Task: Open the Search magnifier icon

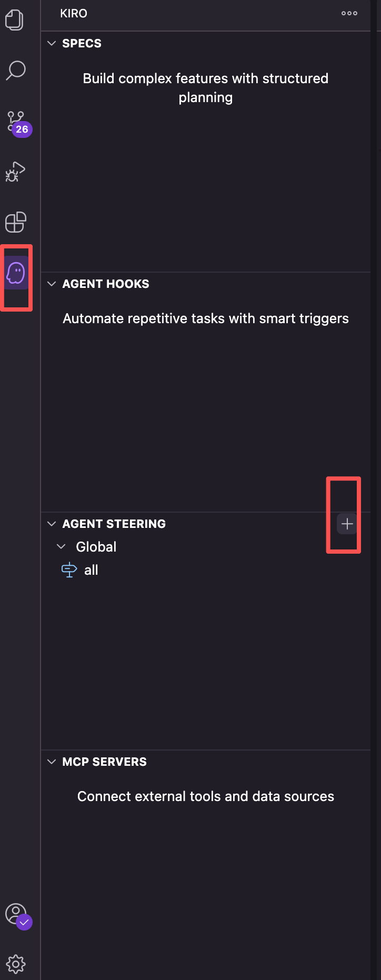Action: (x=16, y=71)
